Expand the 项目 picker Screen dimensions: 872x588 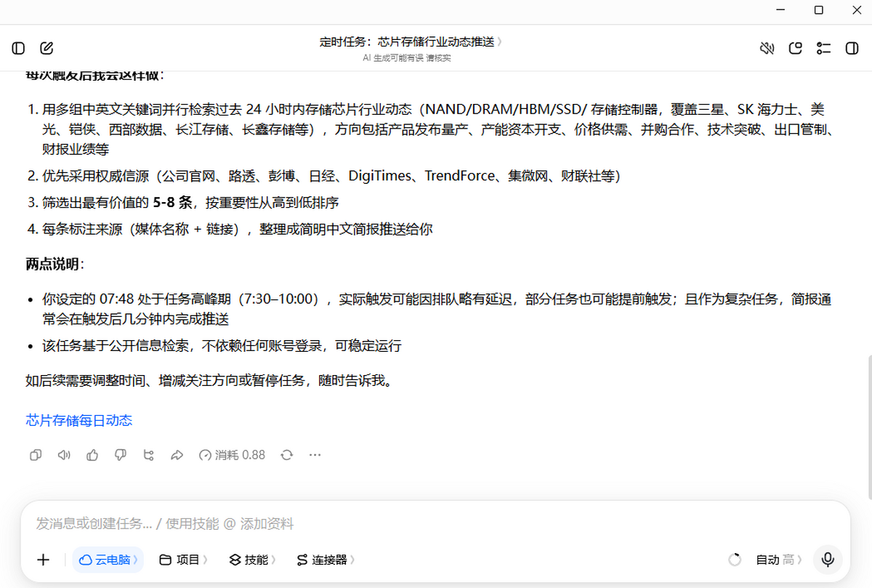point(183,560)
